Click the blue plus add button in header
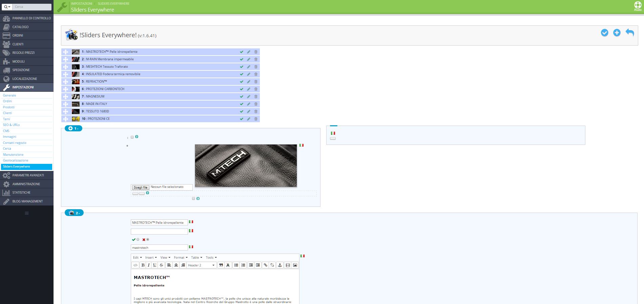The height and width of the screenshot is (304, 644). pyautogui.click(x=617, y=33)
